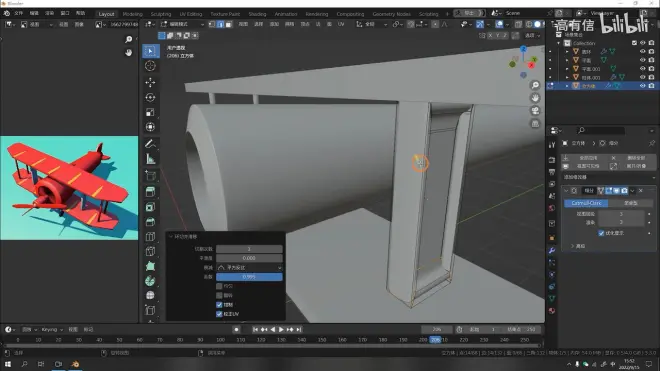Open loop-cut falloff type dropdown
The image size is (660, 371).
[x=249, y=267]
